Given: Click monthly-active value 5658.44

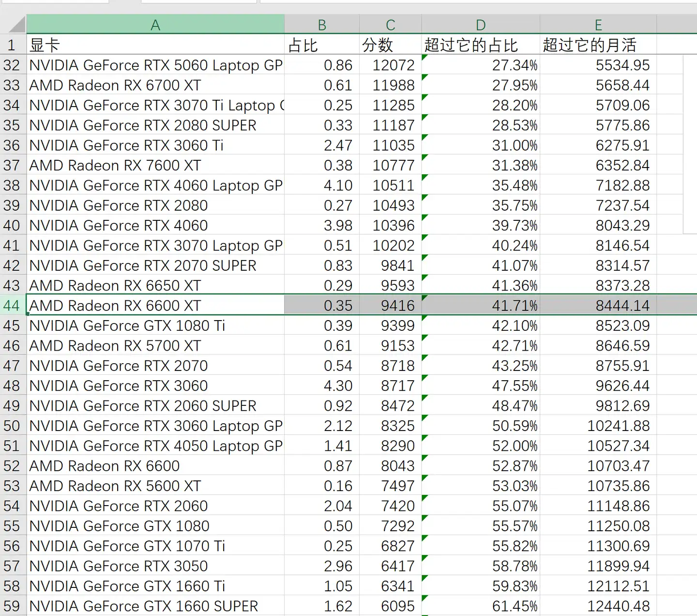Looking at the screenshot, I should point(598,85).
